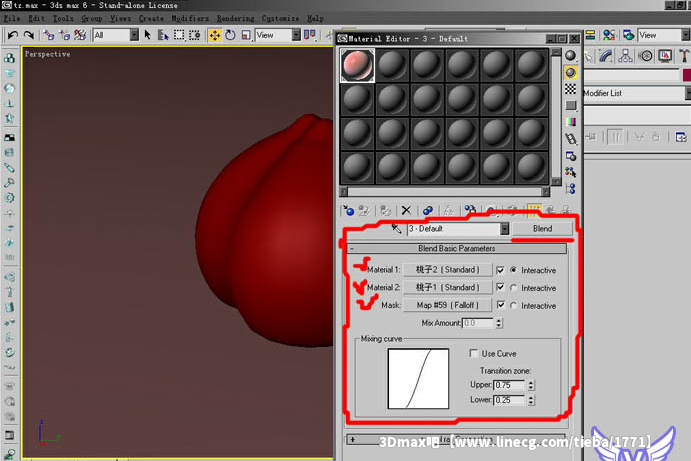The height and width of the screenshot is (461, 691).
Task: Activate the Select and Link tool
Action: click(x=48, y=35)
